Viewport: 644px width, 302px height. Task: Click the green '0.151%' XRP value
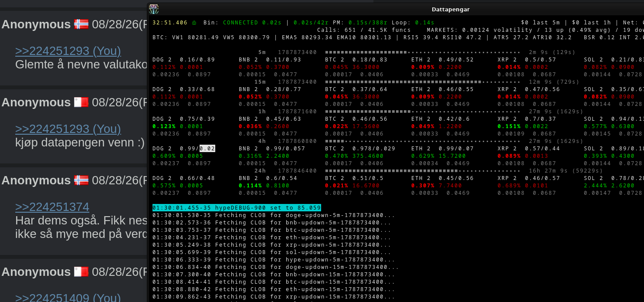[x=509, y=126]
